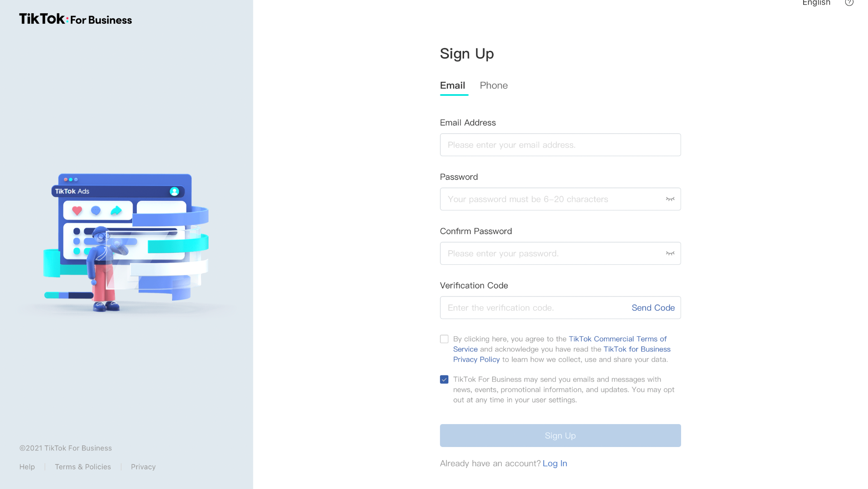Select the Email tab
The width and height of the screenshot is (868, 489).
pyautogui.click(x=453, y=85)
